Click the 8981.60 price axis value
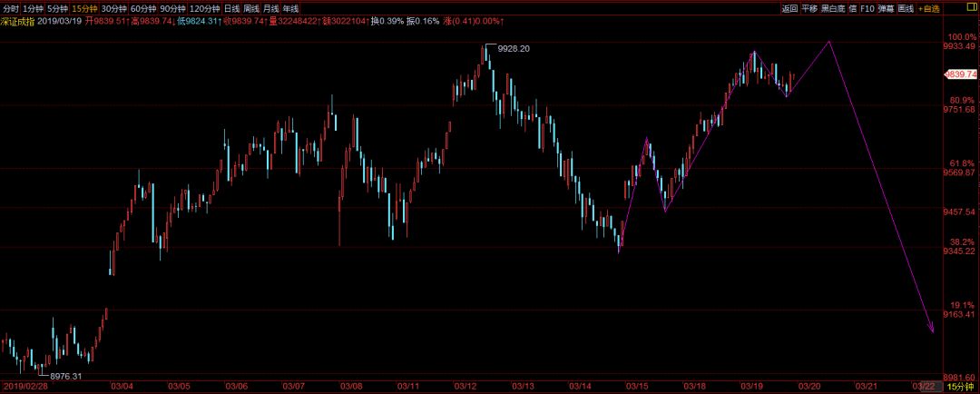Screen dimensions: 980x394 click(x=960, y=377)
